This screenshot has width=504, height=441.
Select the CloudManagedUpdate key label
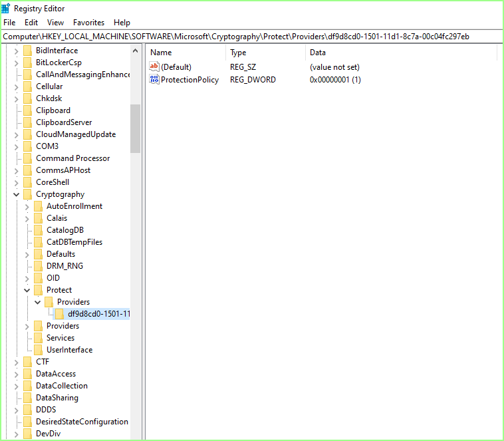point(76,134)
